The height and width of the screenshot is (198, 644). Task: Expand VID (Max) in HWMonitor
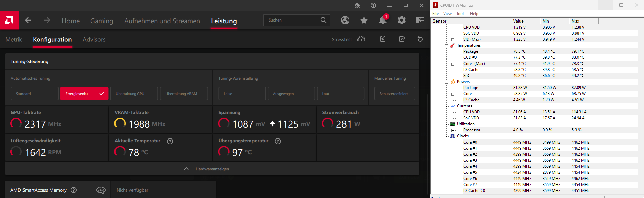coord(453,40)
